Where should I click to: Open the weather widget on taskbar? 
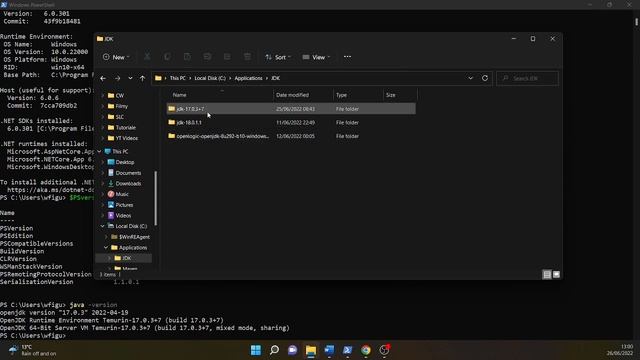tap(33, 350)
